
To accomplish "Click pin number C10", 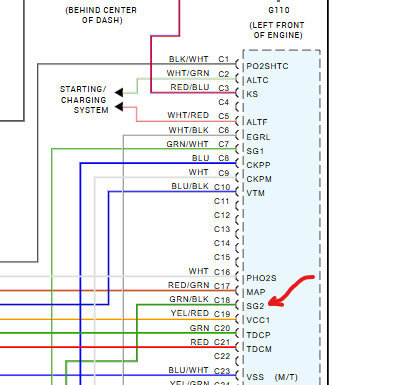I will pyautogui.click(x=222, y=187).
